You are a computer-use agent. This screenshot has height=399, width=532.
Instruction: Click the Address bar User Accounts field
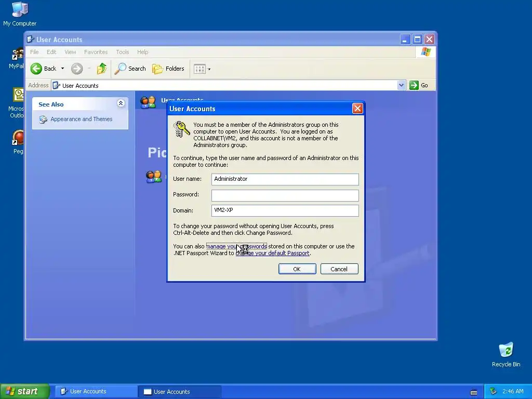tap(224, 86)
